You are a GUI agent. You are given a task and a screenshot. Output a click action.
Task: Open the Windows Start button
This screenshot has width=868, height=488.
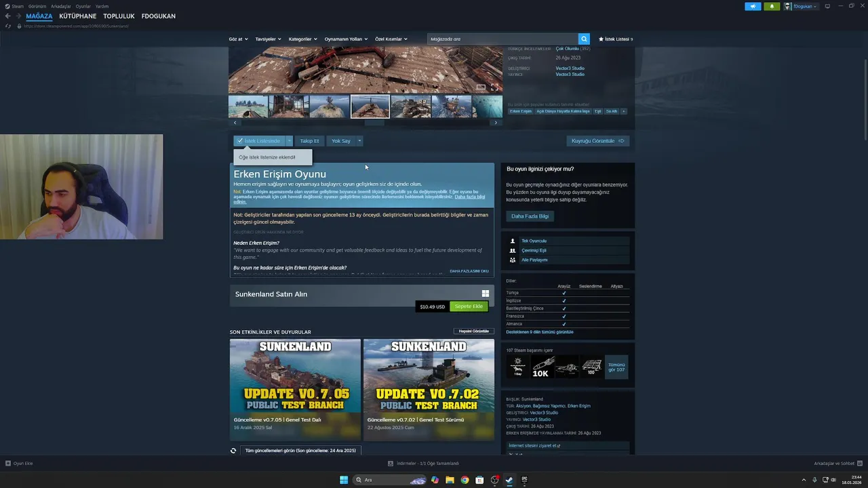[344, 480]
